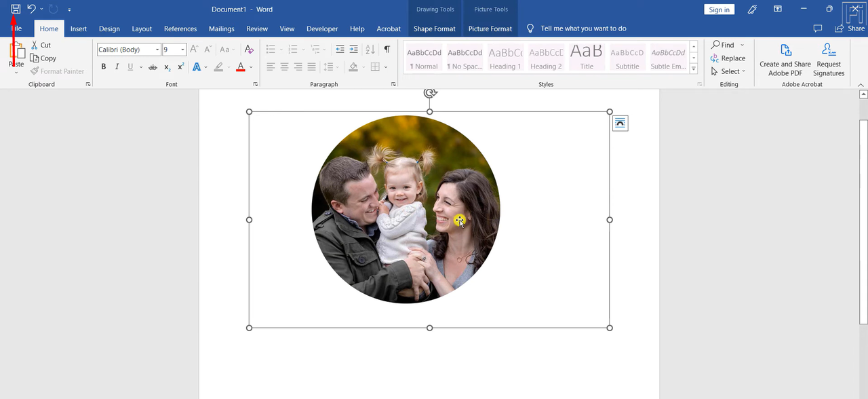Toggle Superscript
The height and width of the screenshot is (399, 868).
[x=180, y=67]
